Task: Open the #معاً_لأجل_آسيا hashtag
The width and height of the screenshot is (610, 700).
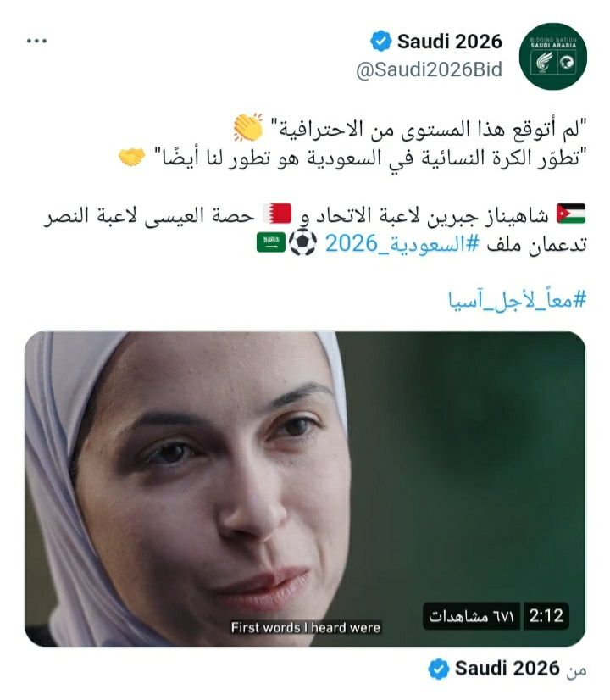Action: 517,299
